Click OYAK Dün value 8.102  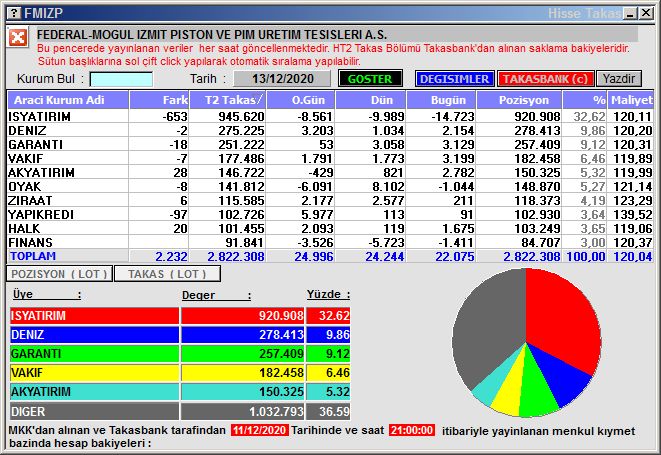click(388, 186)
